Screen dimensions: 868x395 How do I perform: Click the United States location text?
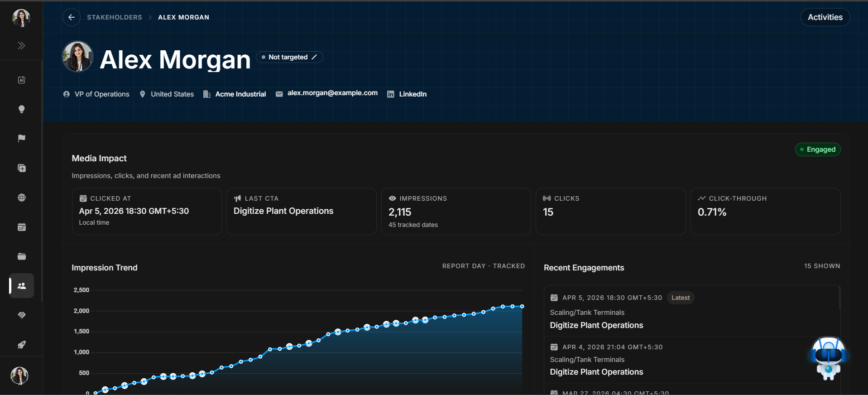tap(172, 94)
